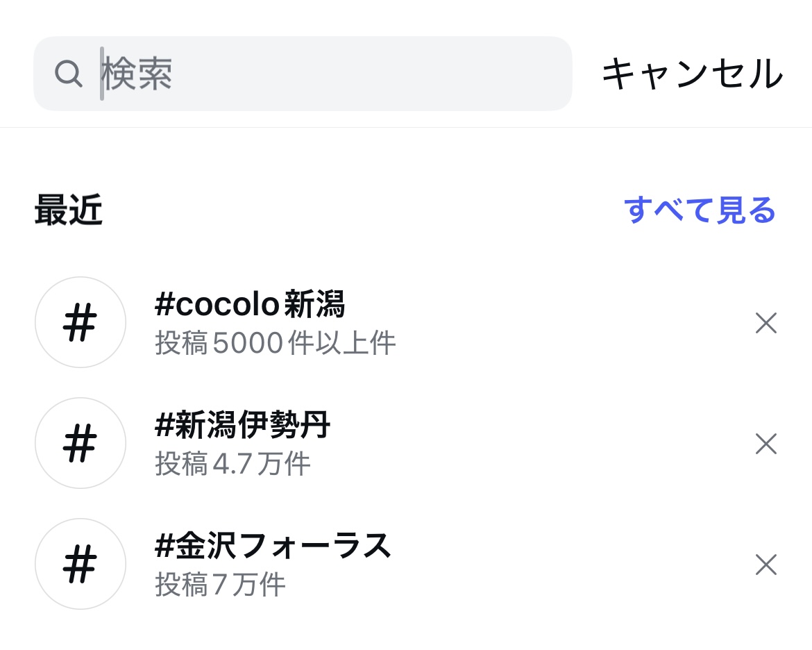Remove #新潟伊勢丹 from recent searches

[x=766, y=444]
